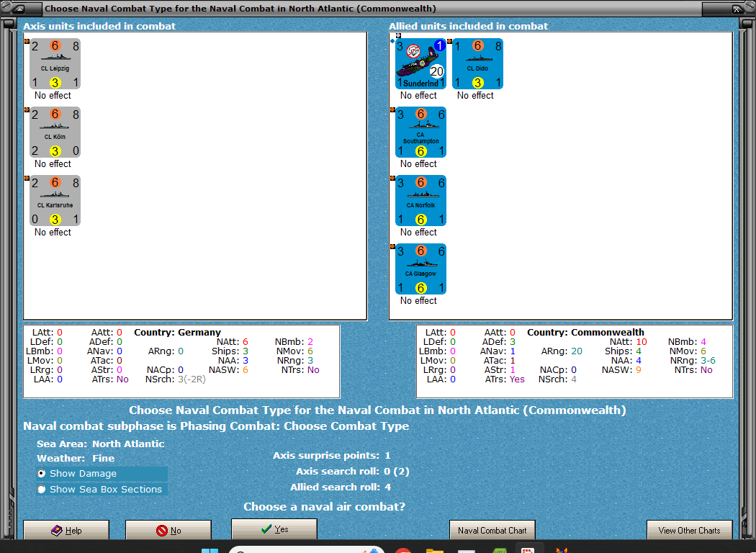Image resolution: width=756 pixels, height=553 pixels.
Task: Click 'Allied units included in combat' heading
Action: click(x=468, y=26)
